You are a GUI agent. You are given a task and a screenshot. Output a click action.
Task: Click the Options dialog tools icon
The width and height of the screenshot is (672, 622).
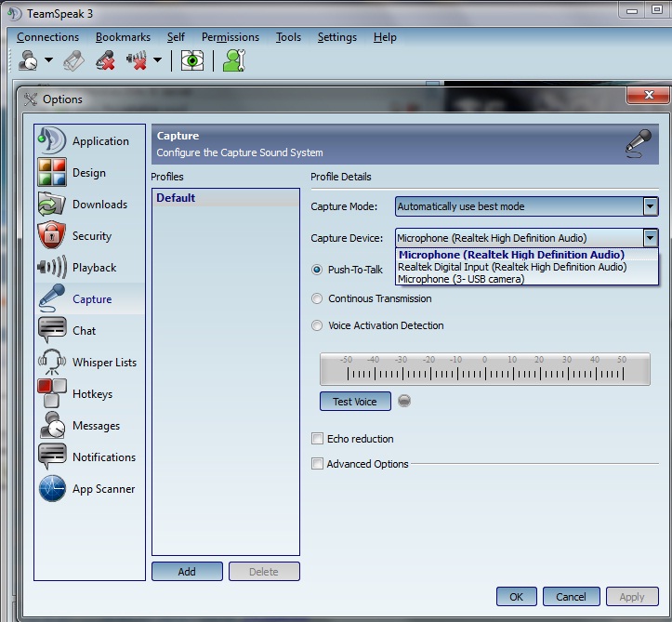(x=31, y=99)
